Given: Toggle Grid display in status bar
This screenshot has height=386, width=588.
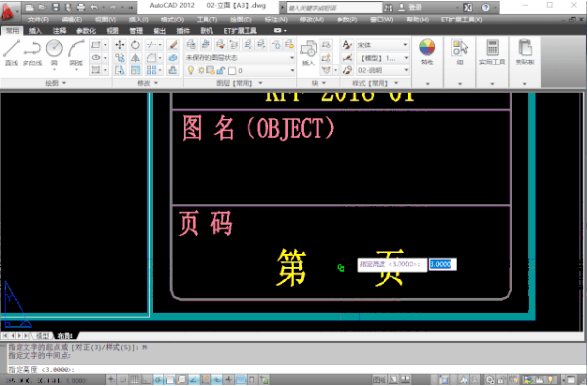Looking at the screenshot, I should tap(135, 380).
